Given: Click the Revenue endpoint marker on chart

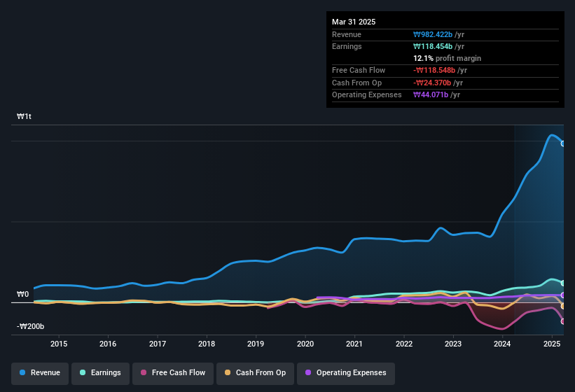Looking at the screenshot, I should pyautogui.click(x=563, y=143).
